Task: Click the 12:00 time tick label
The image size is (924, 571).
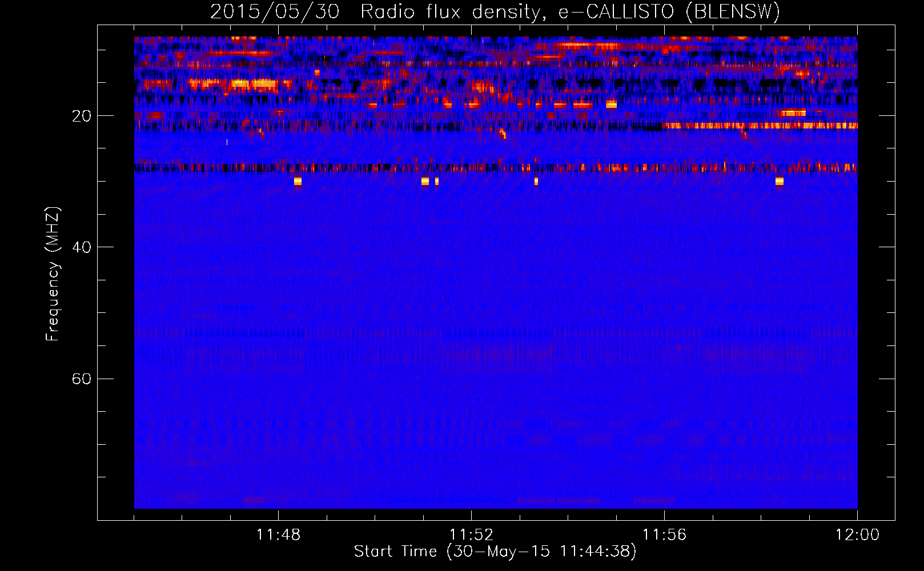Action: (x=857, y=535)
